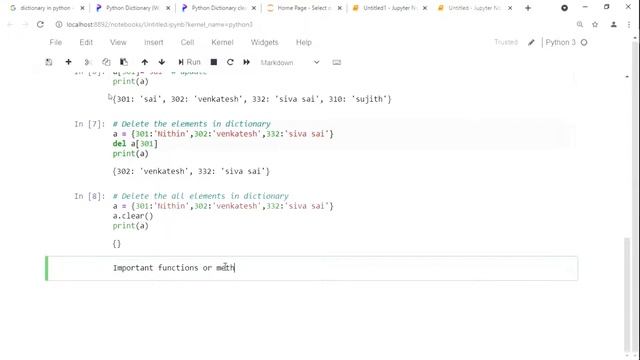
Task: Open the Help menu
Action: point(304,42)
